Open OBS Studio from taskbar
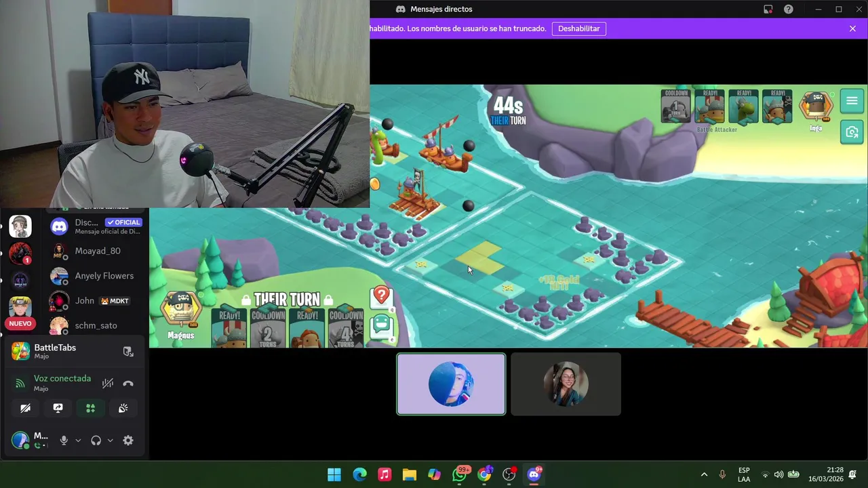This screenshot has height=488, width=868. click(x=509, y=474)
